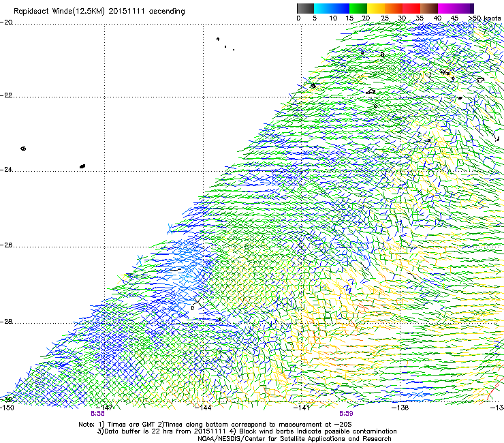The width and height of the screenshot is (504, 443).
Task: Click the -144 longitude axis label
Action: pyautogui.click(x=203, y=408)
